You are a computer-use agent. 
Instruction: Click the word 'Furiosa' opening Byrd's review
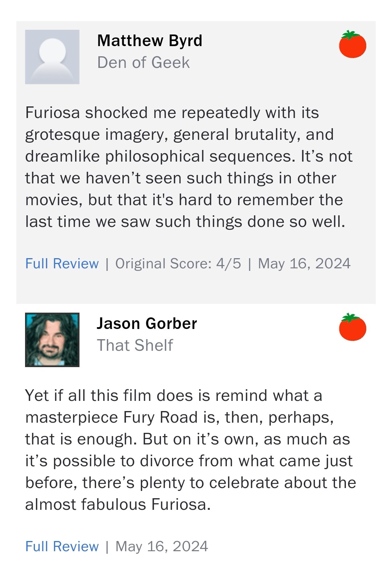(x=52, y=113)
